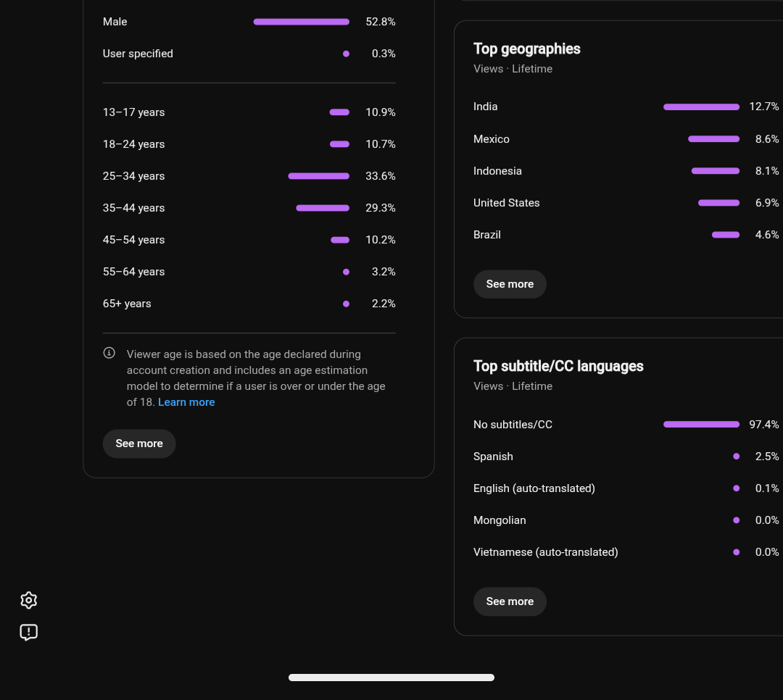This screenshot has width=783, height=700.
Task: Click See more under Top geographies
Action: point(510,284)
